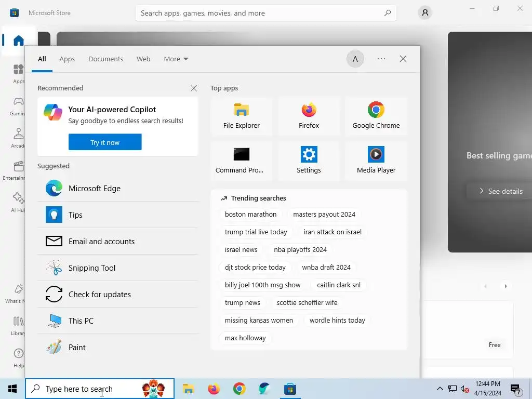The image size is (532, 399).
Task: Switch to the Apps search tab
Action: pyautogui.click(x=67, y=59)
